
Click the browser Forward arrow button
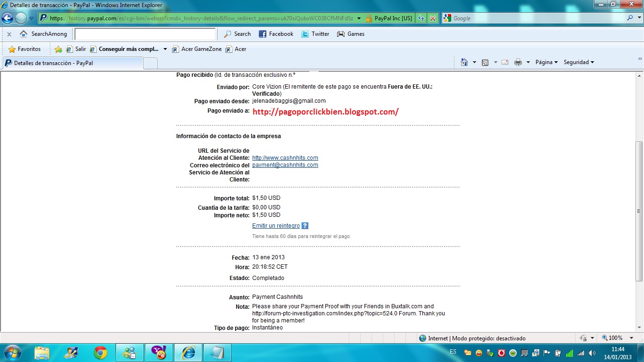(21, 18)
